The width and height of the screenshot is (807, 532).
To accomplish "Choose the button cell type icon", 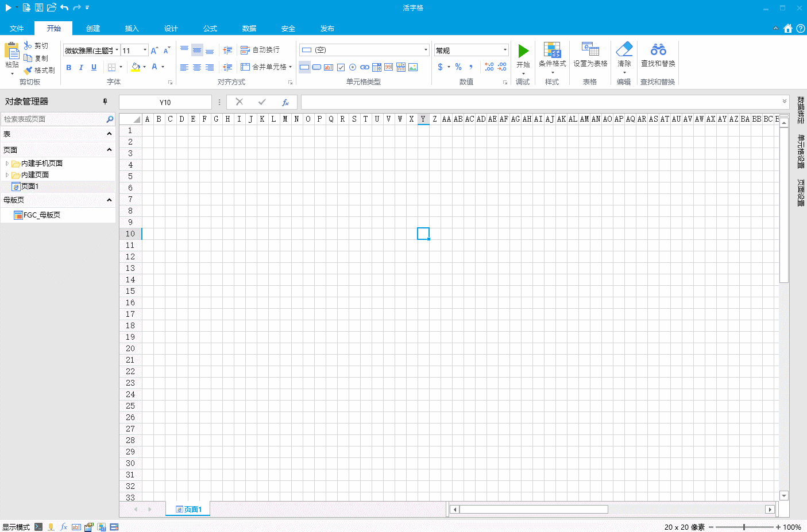I will point(316,67).
